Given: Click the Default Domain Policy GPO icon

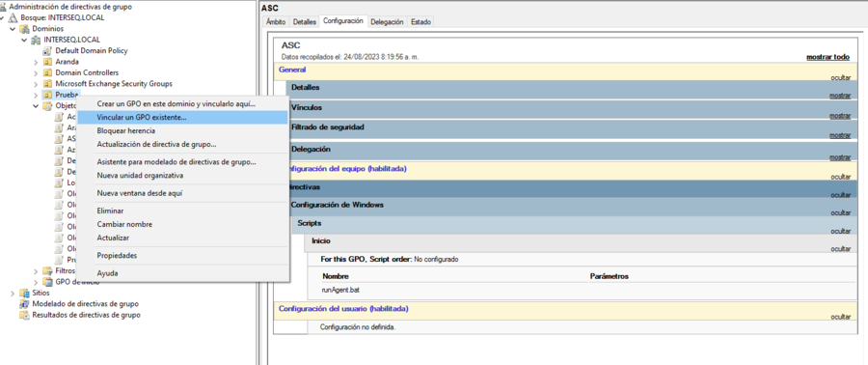Looking at the screenshot, I should (x=47, y=50).
